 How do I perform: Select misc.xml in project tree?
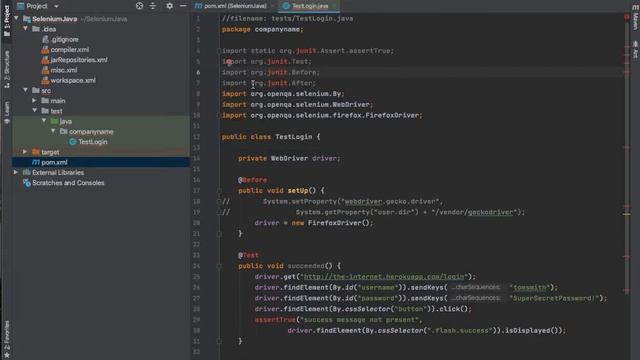point(64,70)
